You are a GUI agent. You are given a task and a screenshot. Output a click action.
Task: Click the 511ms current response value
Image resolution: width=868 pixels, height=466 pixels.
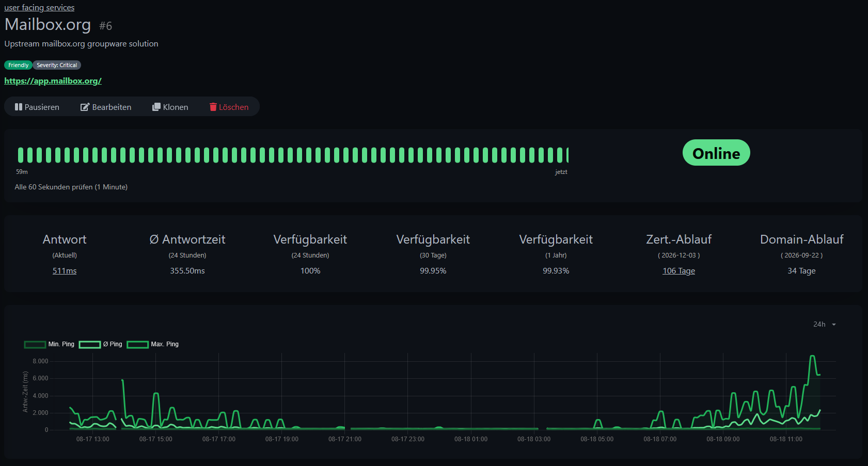click(x=65, y=271)
